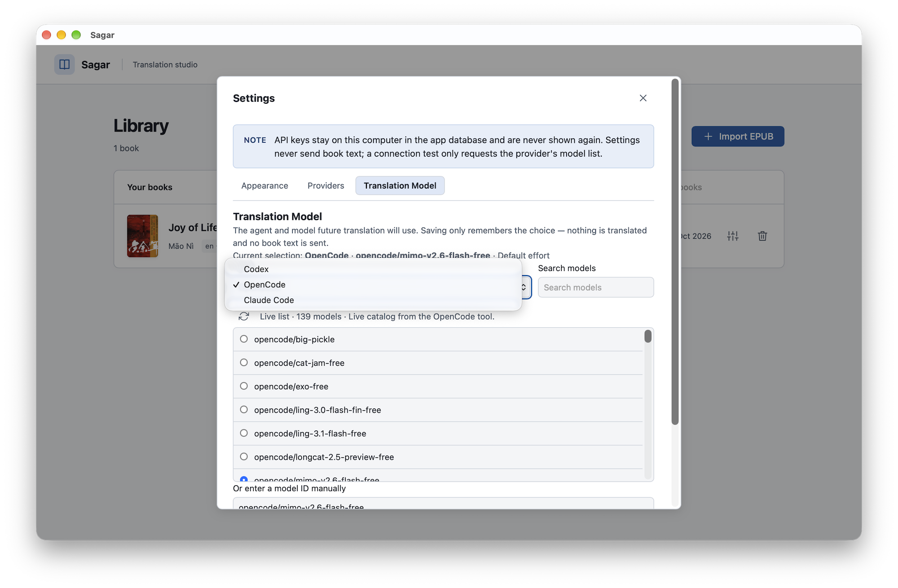Click the Joy of Life book title
This screenshot has width=898, height=588.
click(193, 228)
